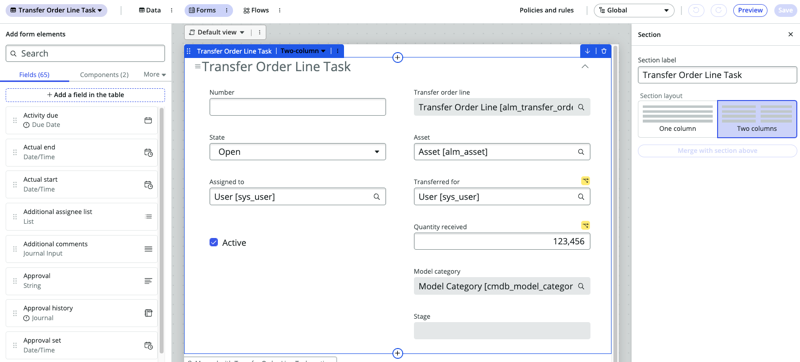Screen dimensions: 800x362
Task: Close the Section properties panel
Action: [790, 35]
